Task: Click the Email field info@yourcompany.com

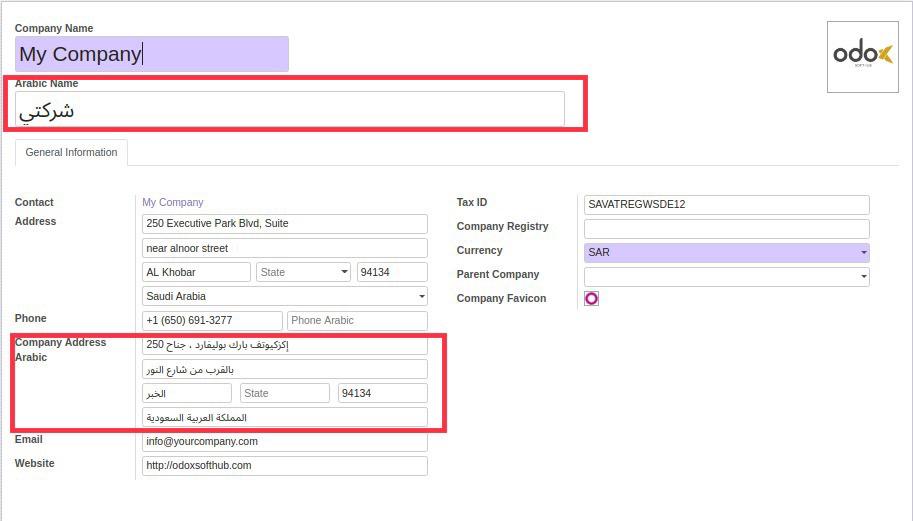Action: [x=285, y=442]
